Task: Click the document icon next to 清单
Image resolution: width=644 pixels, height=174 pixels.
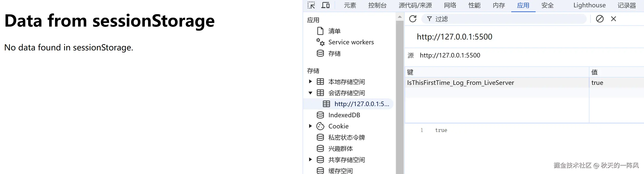Action: coord(320,31)
